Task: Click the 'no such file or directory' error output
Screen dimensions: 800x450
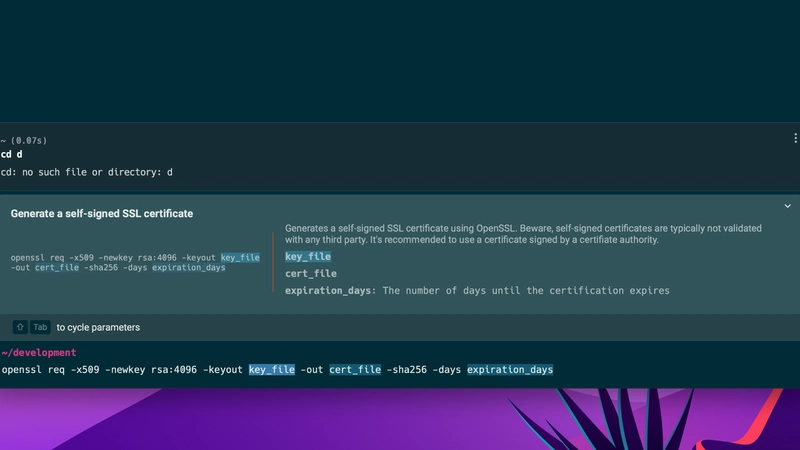Action: (87, 172)
